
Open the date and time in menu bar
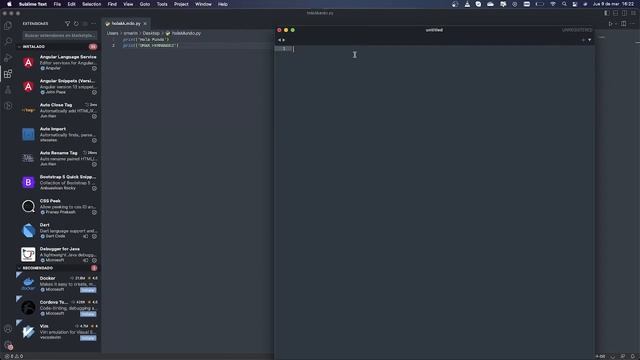pyautogui.click(x=613, y=4)
